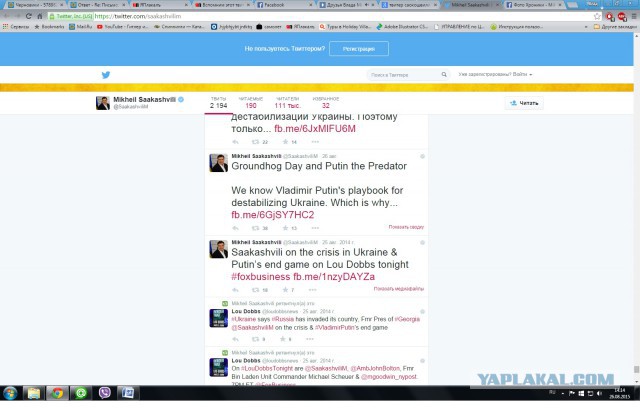
Task: Click the Регистрация button
Action: point(359,49)
